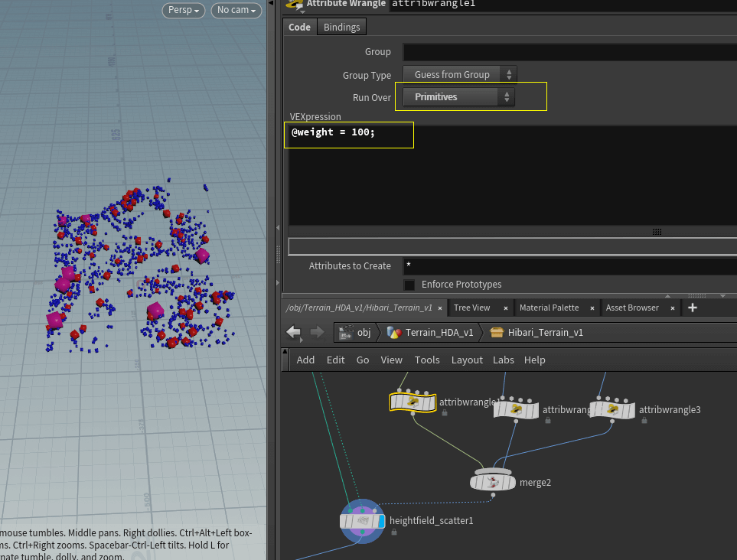The image size is (737, 560).
Task: Select the attribwrangle3 node icon
Action: coord(611,409)
